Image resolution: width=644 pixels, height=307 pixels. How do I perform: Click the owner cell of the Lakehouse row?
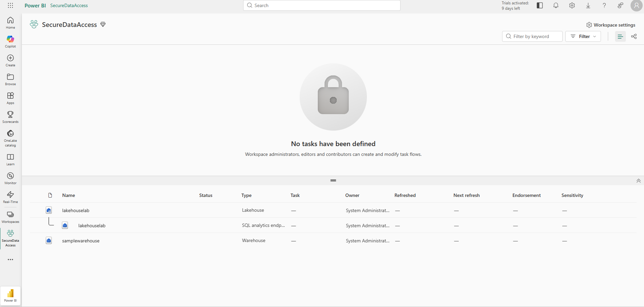[368, 210]
